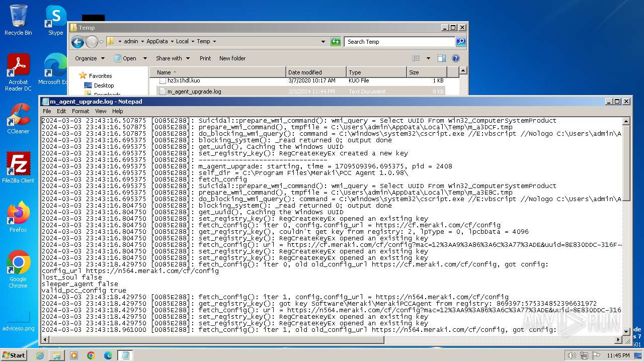Select Desktop in navigation pane
The width and height of the screenshot is (644, 362).
(104, 85)
